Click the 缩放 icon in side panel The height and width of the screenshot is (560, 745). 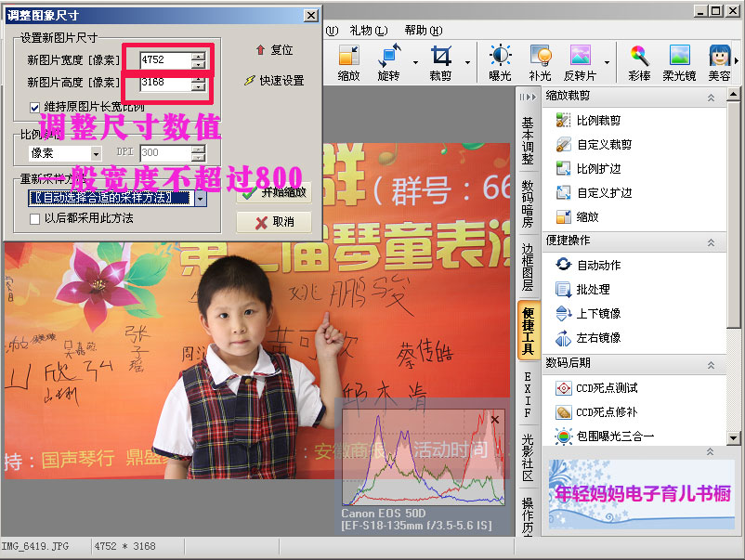point(564,217)
